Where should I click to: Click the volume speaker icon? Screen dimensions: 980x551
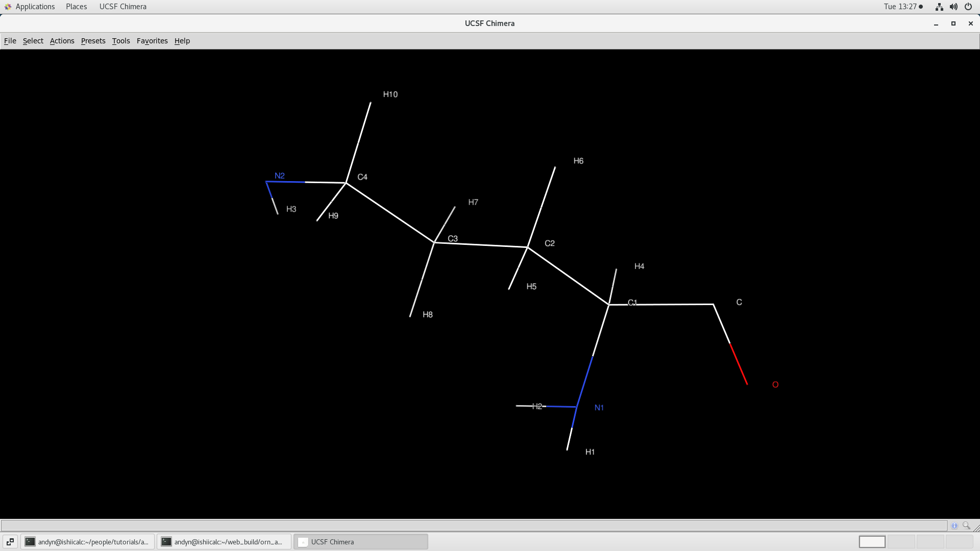click(953, 7)
